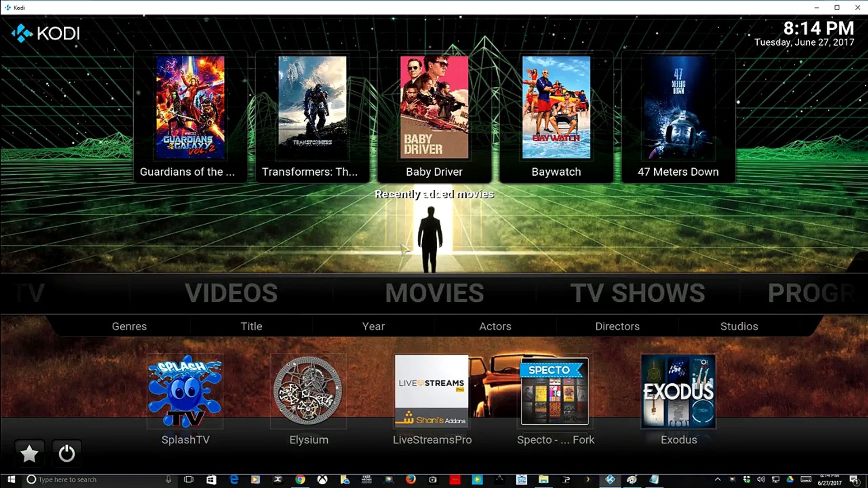Launch Microsoft Edge from the taskbar
The image size is (868, 488).
click(x=234, y=479)
